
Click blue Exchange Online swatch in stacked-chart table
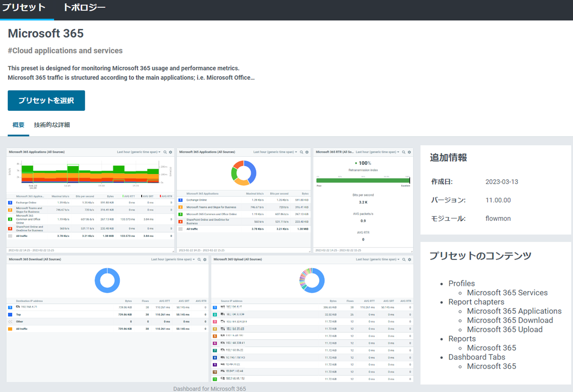coord(10,203)
